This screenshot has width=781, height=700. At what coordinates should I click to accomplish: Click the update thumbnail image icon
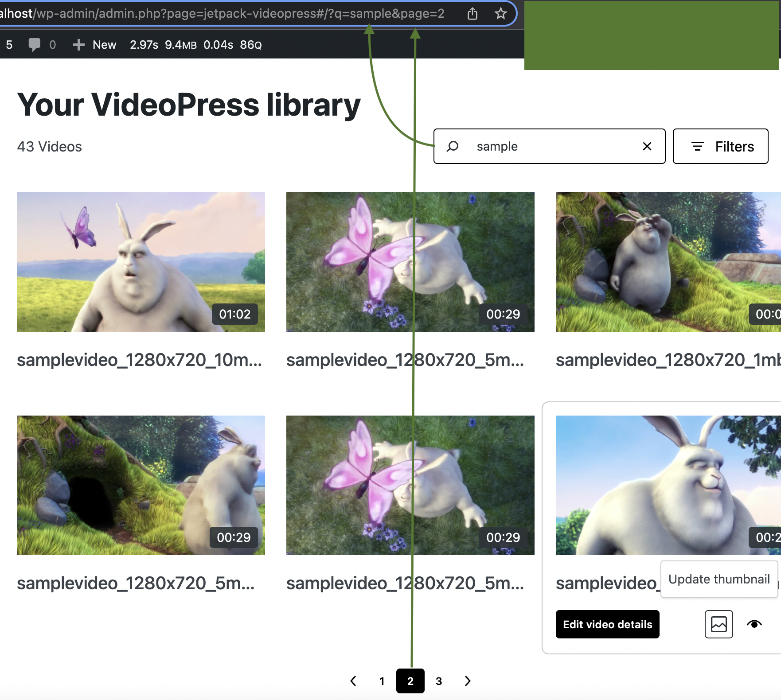(719, 624)
